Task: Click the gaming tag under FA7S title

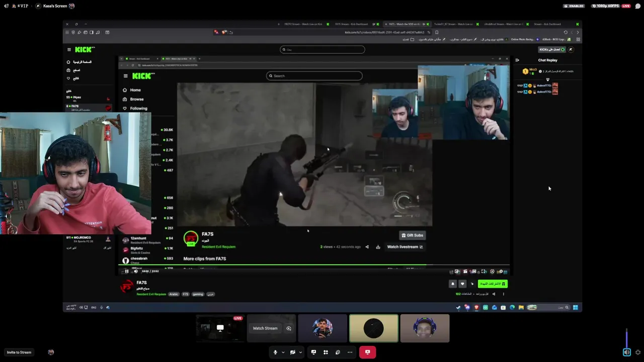Action: point(198,294)
